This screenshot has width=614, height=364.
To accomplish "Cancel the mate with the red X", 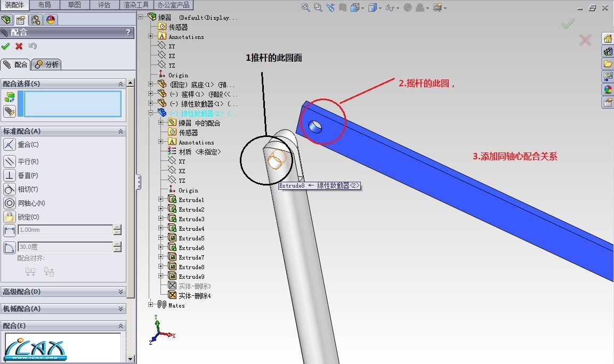I will 19,46.
